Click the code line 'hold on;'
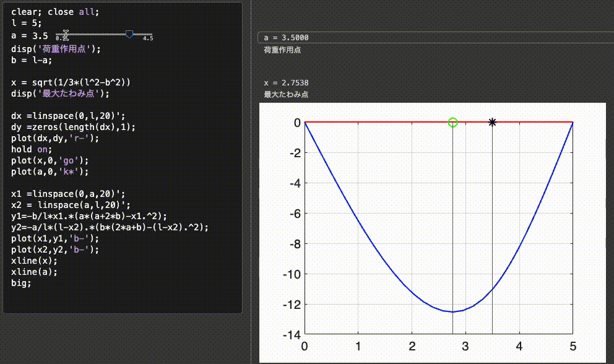Viewport: 614px width, 364px height. point(32,149)
